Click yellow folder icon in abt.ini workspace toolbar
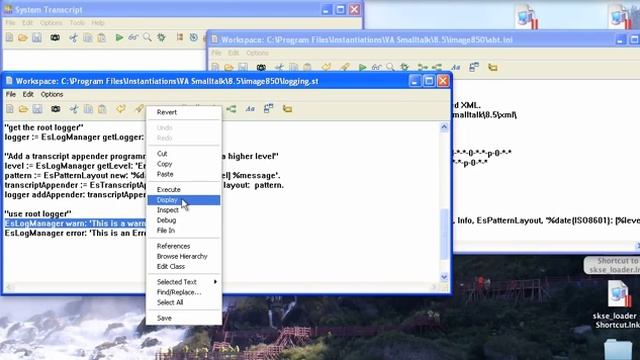Screen dimensions: 640x360 pos(493,67)
